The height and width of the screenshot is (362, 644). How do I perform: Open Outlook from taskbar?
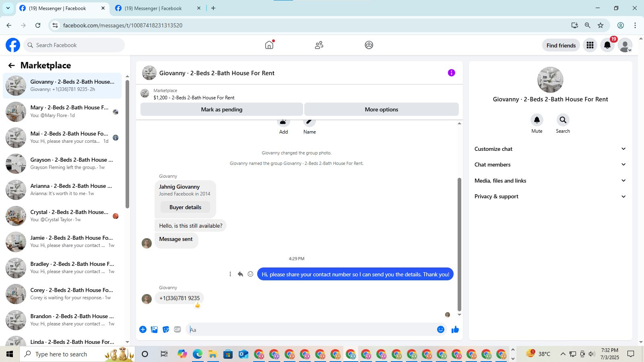pyautogui.click(x=244, y=354)
